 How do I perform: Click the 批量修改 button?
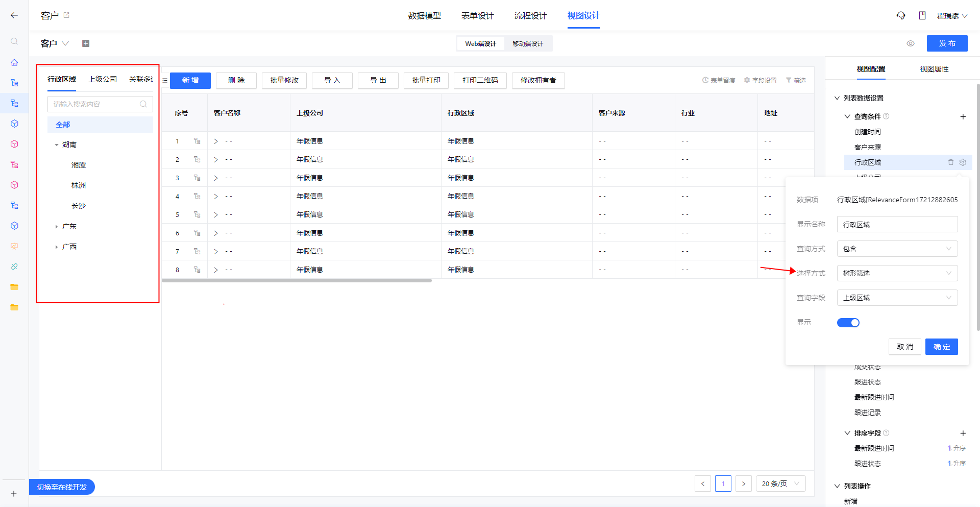click(284, 81)
